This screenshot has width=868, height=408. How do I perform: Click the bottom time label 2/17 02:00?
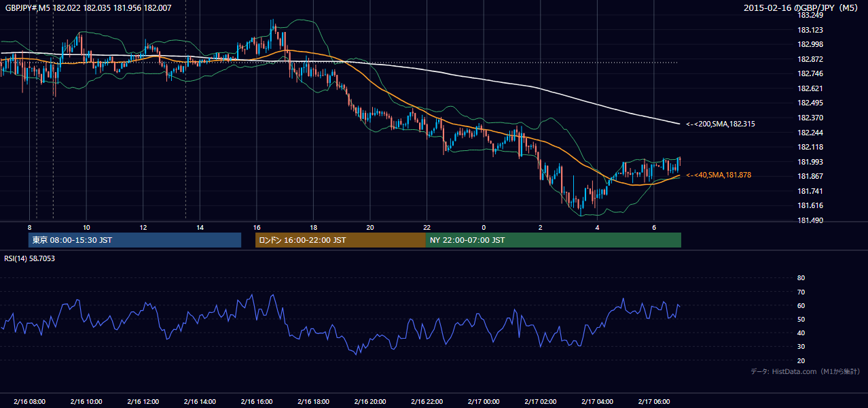click(x=541, y=401)
